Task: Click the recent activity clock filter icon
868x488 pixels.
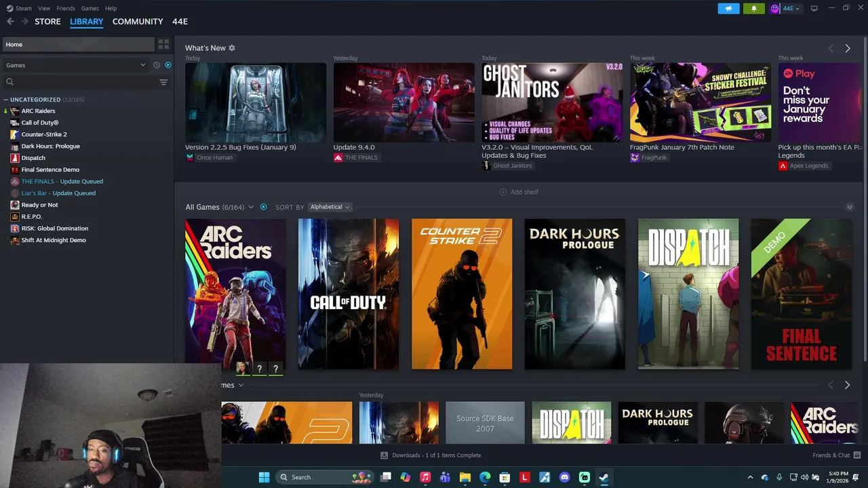Action: (156, 65)
